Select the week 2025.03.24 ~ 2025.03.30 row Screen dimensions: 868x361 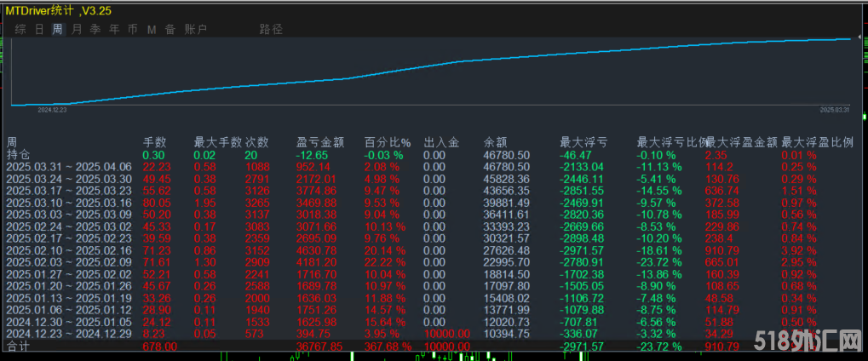434,180
